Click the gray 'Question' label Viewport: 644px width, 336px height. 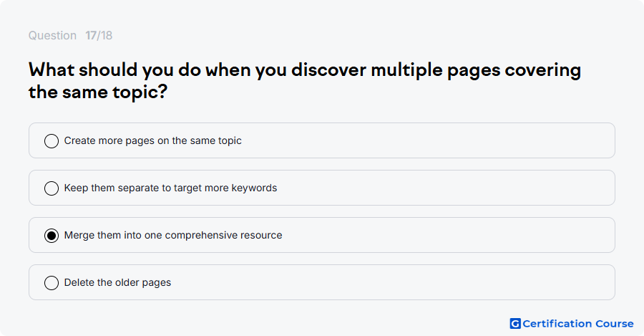[52, 35]
